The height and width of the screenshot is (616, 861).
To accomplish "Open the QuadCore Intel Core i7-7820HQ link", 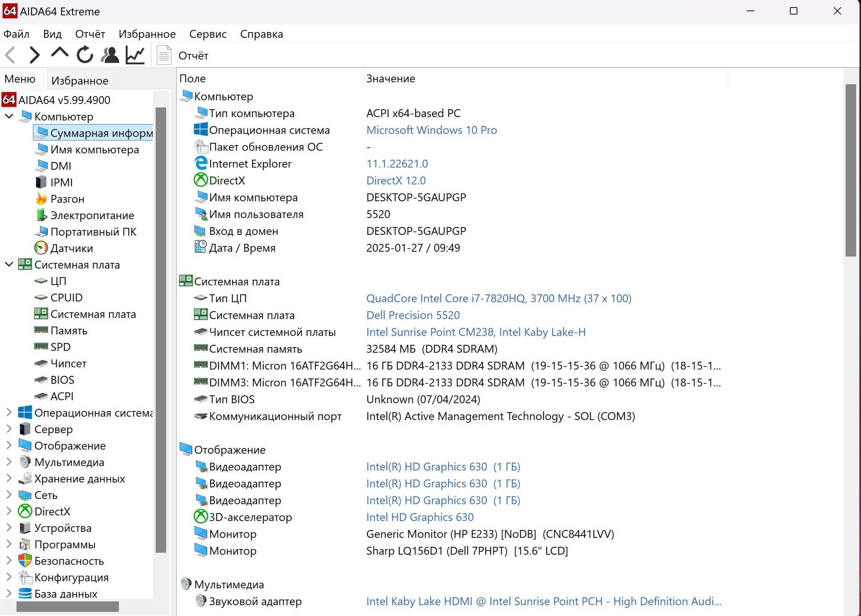I will 499,298.
